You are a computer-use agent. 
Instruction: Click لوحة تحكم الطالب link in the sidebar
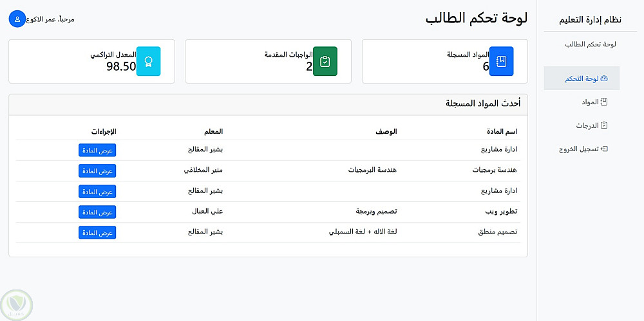591,44
